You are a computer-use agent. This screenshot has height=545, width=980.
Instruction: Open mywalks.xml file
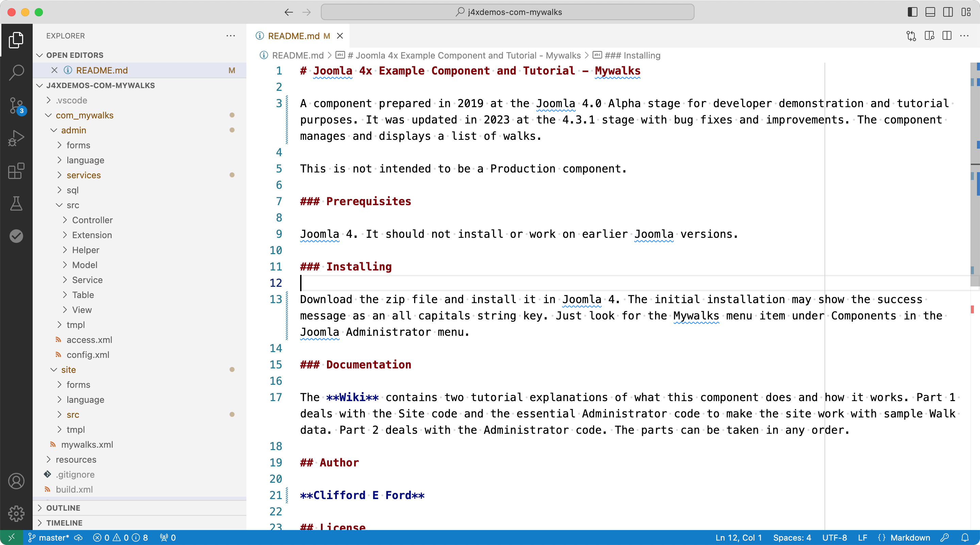(87, 444)
